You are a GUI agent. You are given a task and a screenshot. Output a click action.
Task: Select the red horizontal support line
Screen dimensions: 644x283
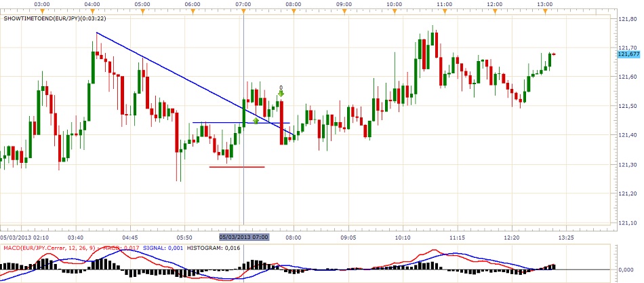[237, 166]
